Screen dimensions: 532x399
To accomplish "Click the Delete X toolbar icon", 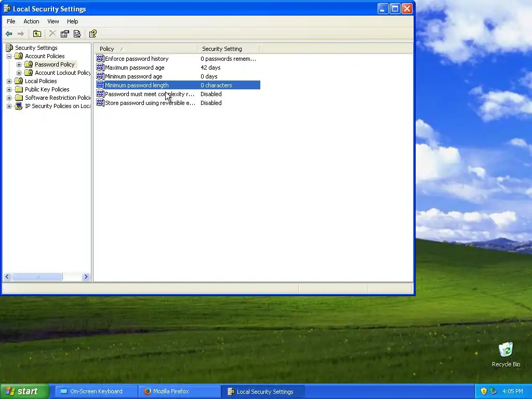I will 52,34.
